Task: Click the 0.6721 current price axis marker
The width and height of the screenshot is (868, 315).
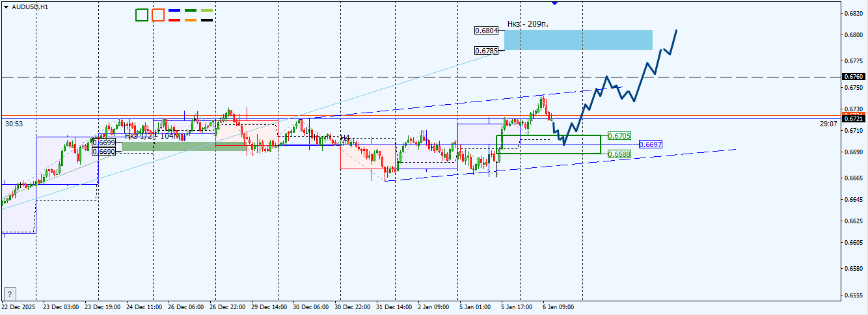Action: [854, 118]
